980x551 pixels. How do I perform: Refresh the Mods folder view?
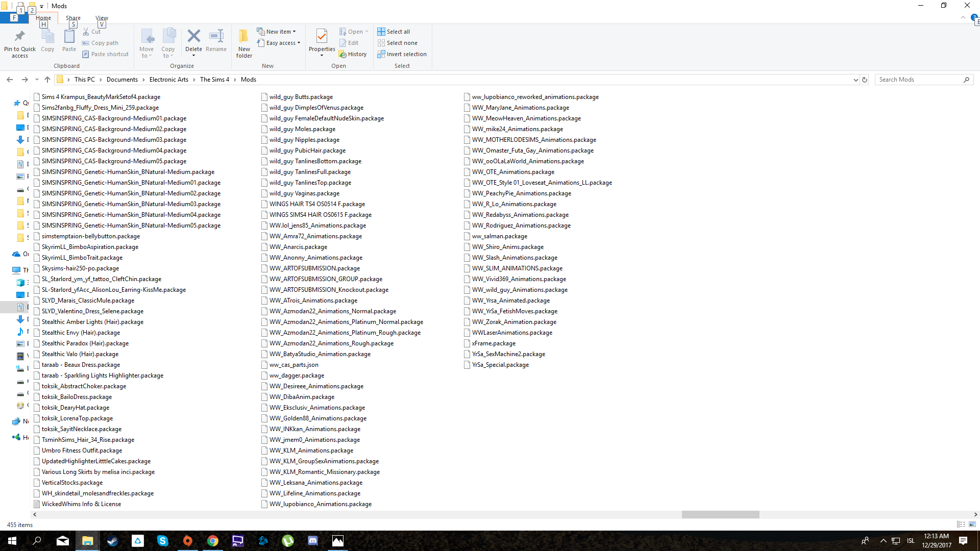point(865,80)
